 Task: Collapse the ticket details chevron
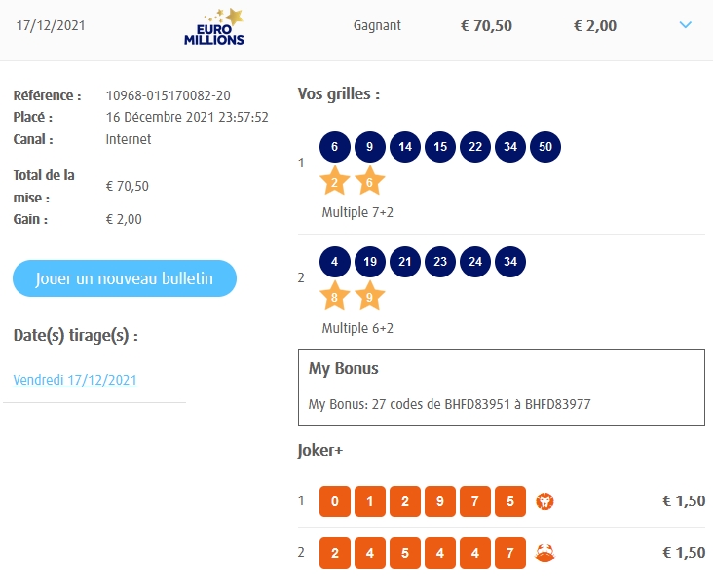pos(685,25)
